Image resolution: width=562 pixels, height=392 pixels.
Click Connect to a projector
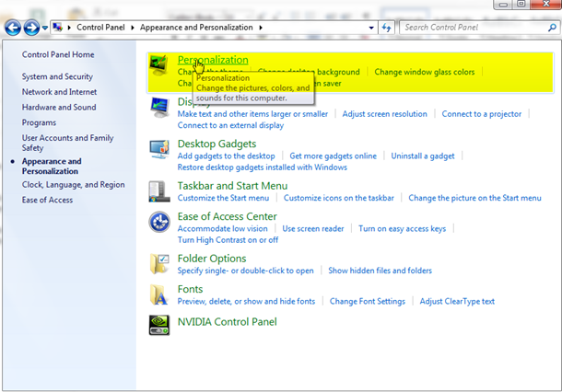point(481,114)
